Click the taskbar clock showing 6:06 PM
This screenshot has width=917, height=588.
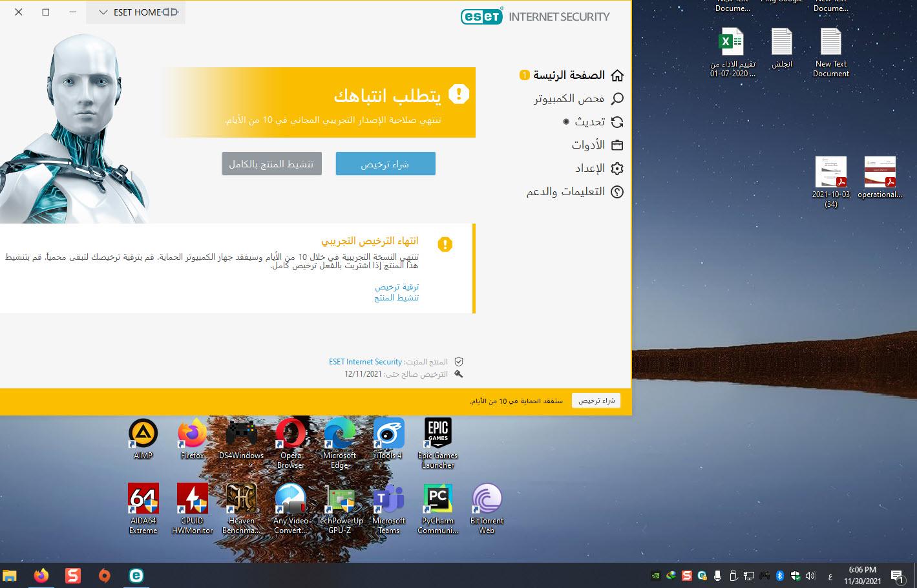click(863, 575)
